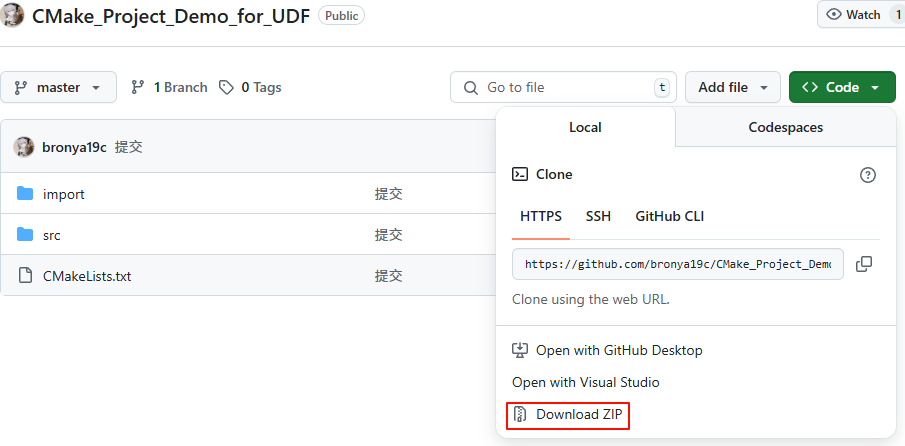Open the master branch dropdown
905x446 pixels.
[x=58, y=87]
